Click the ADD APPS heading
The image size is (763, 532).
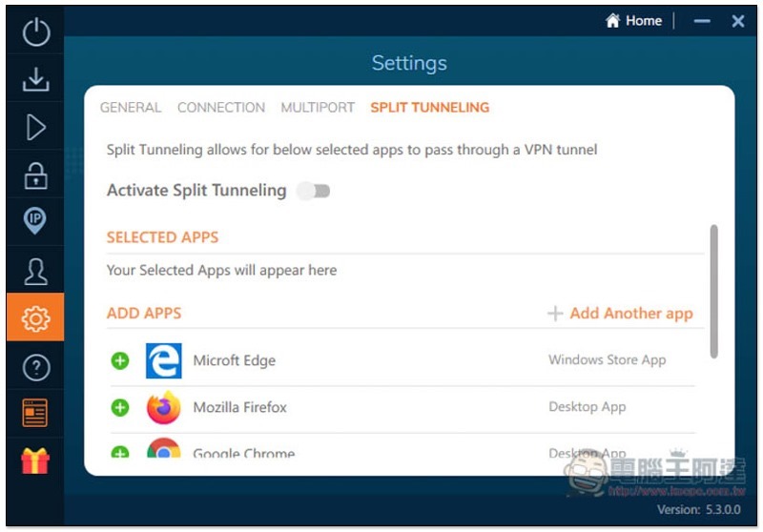[144, 313]
